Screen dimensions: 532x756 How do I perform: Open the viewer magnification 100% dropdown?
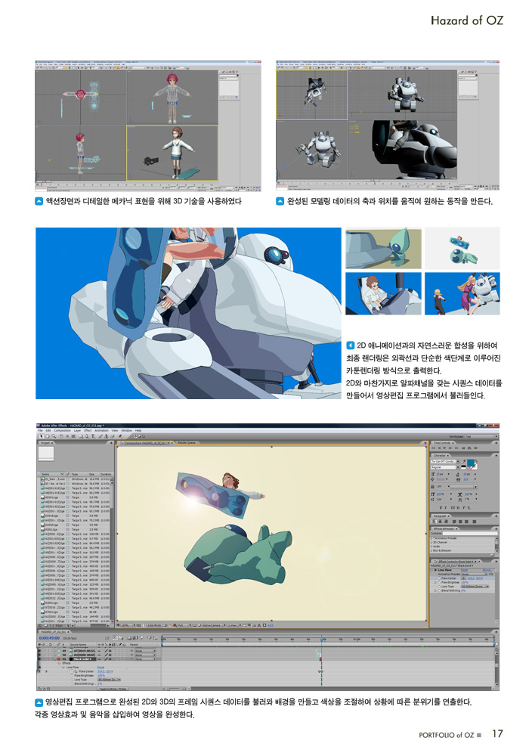pyautogui.click(x=128, y=625)
